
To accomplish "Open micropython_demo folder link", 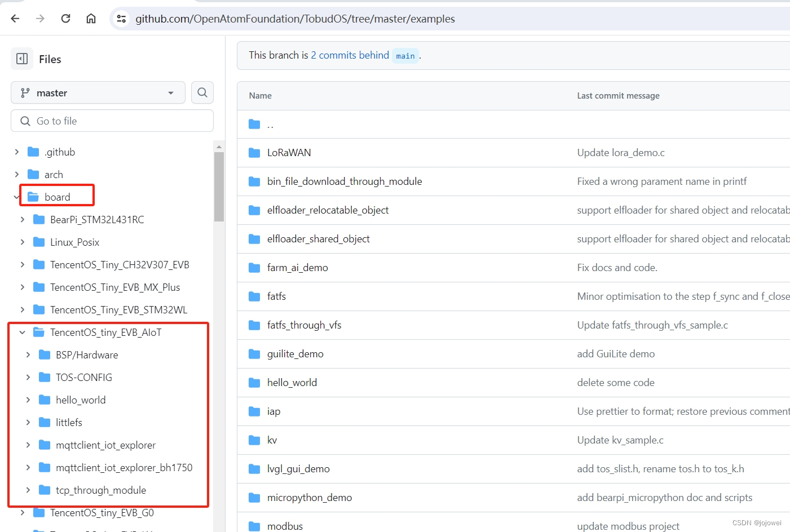I will point(310,498).
